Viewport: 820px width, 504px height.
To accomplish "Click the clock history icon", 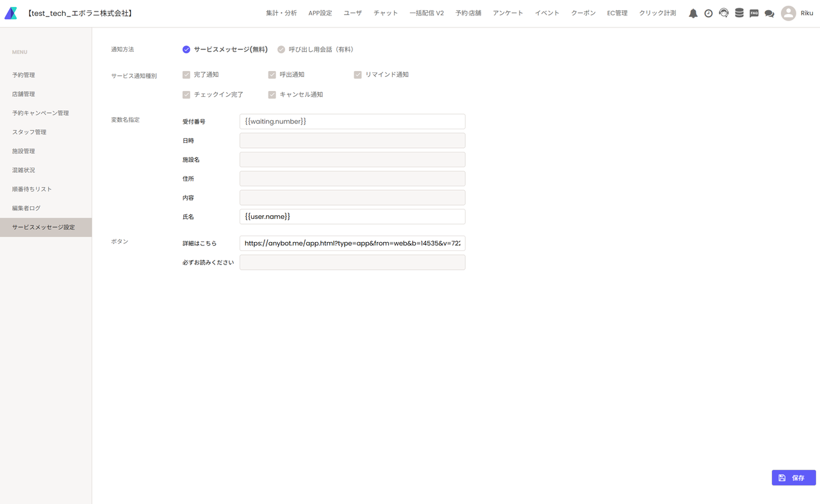I will pos(708,13).
